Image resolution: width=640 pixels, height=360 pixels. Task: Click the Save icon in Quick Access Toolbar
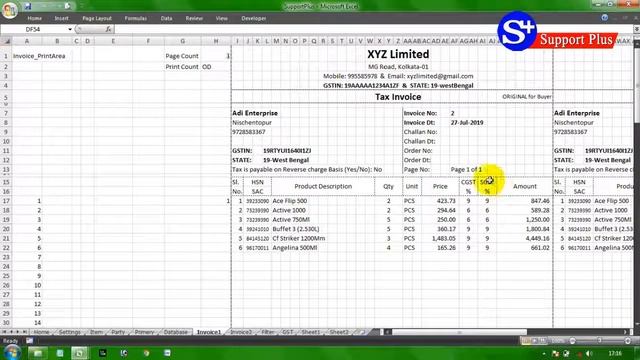(28, 6)
